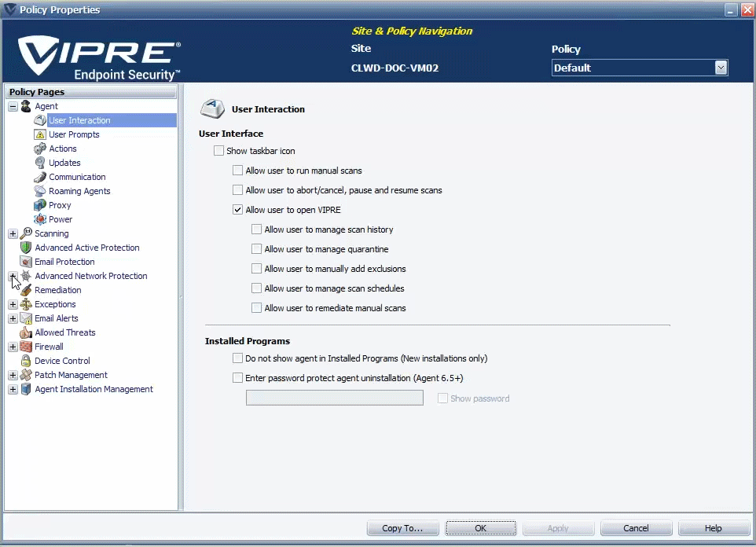Select Communication policy page
The image size is (756, 547).
click(77, 177)
